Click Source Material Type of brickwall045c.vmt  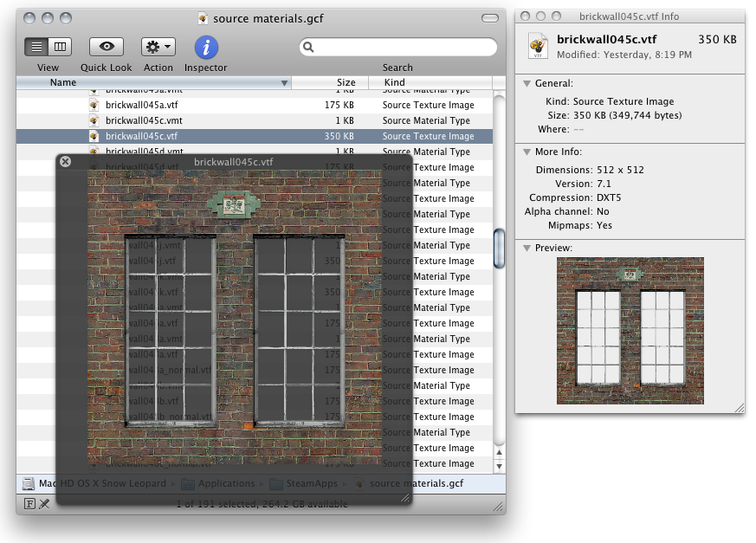pyautogui.click(x=426, y=120)
